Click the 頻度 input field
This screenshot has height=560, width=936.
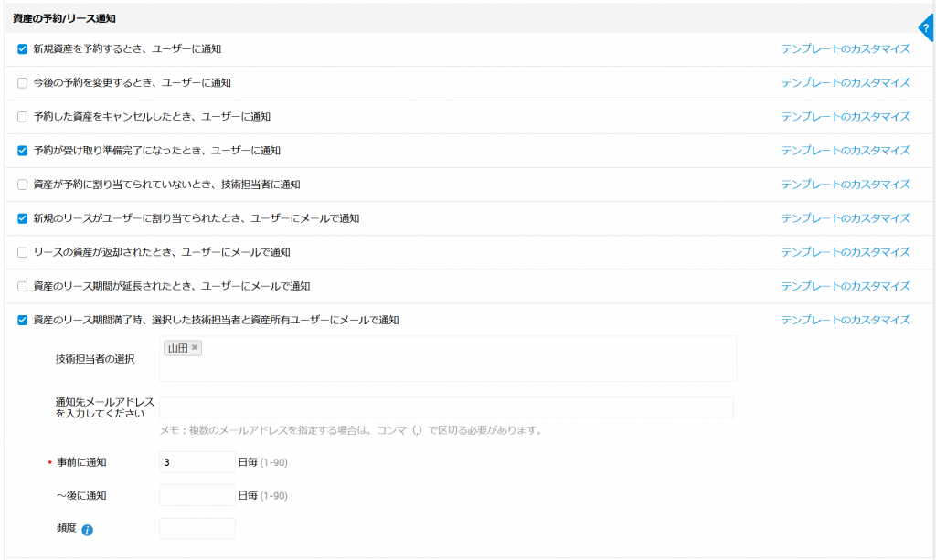(197, 529)
